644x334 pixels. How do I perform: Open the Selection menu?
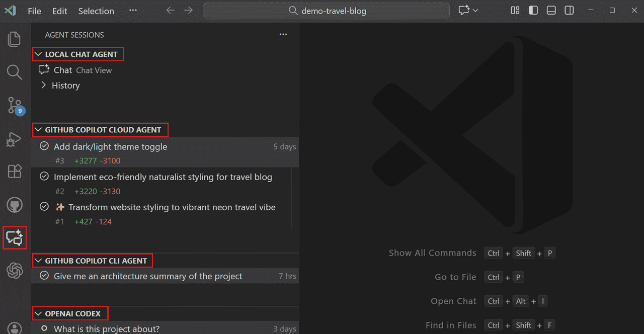pyautogui.click(x=96, y=11)
